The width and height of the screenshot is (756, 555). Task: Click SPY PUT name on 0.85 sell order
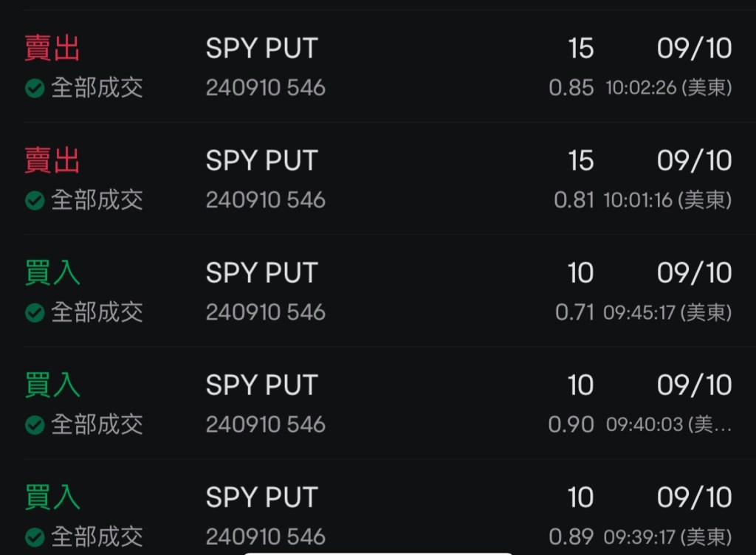(x=261, y=49)
